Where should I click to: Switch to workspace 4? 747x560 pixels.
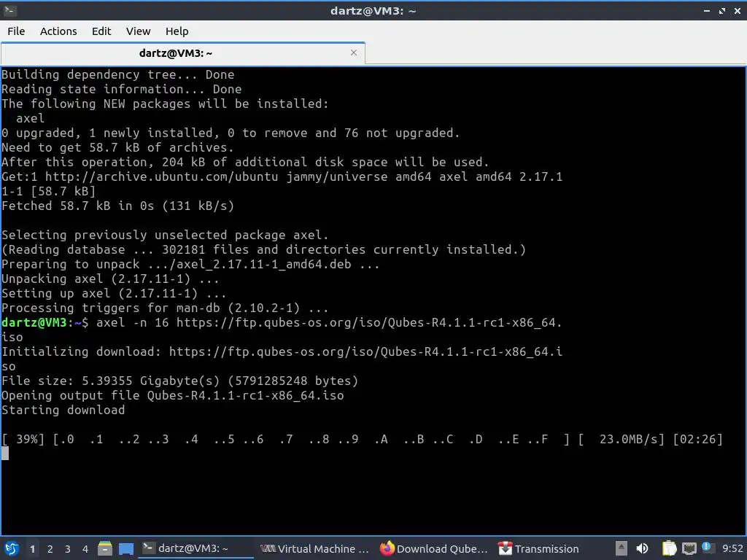point(85,549)
